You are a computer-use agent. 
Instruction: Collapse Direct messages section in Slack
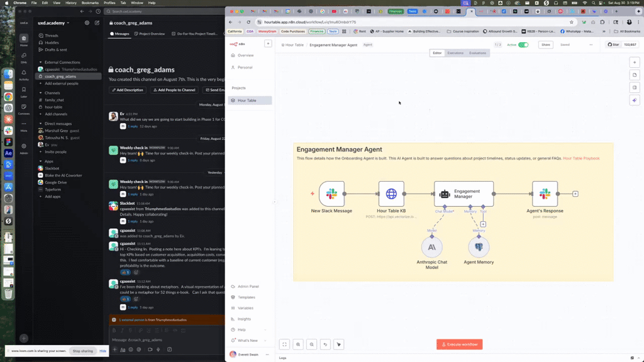40,124
